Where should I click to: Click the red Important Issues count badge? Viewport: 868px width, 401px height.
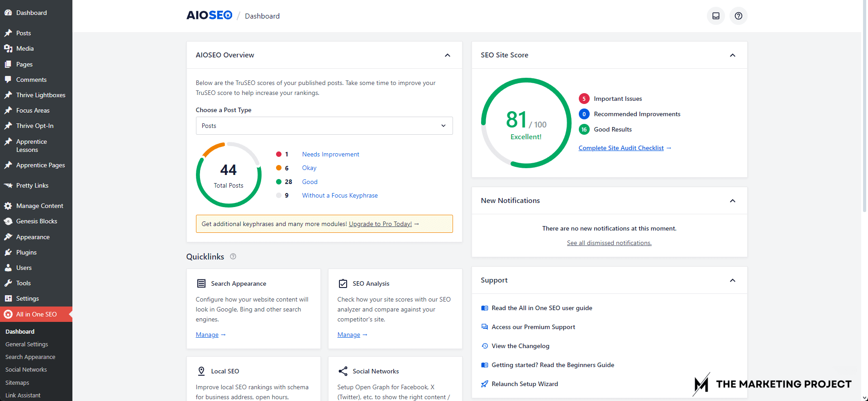pos(584,99)
